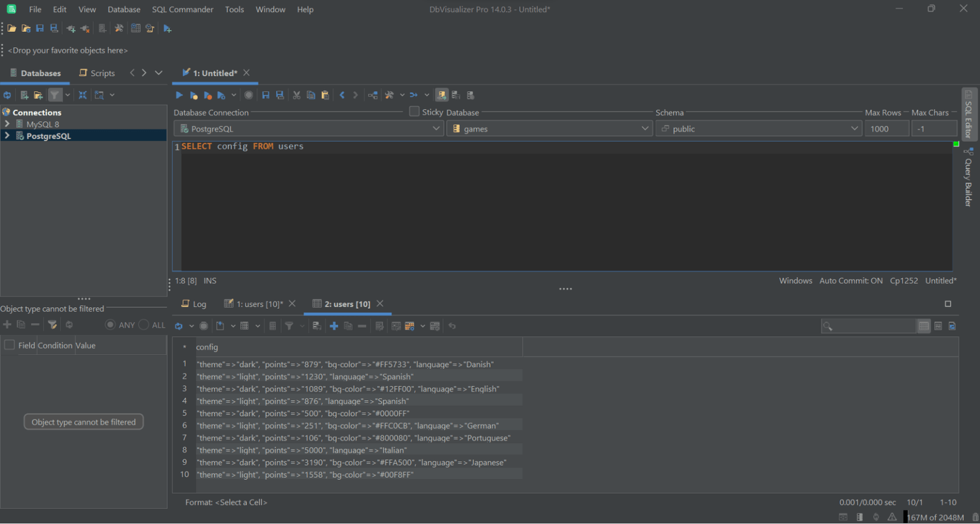This screenshot has height=524, width=980.
Task: Click the delete row minus icon in grid toolbar
Action: (x=362, y=326)
